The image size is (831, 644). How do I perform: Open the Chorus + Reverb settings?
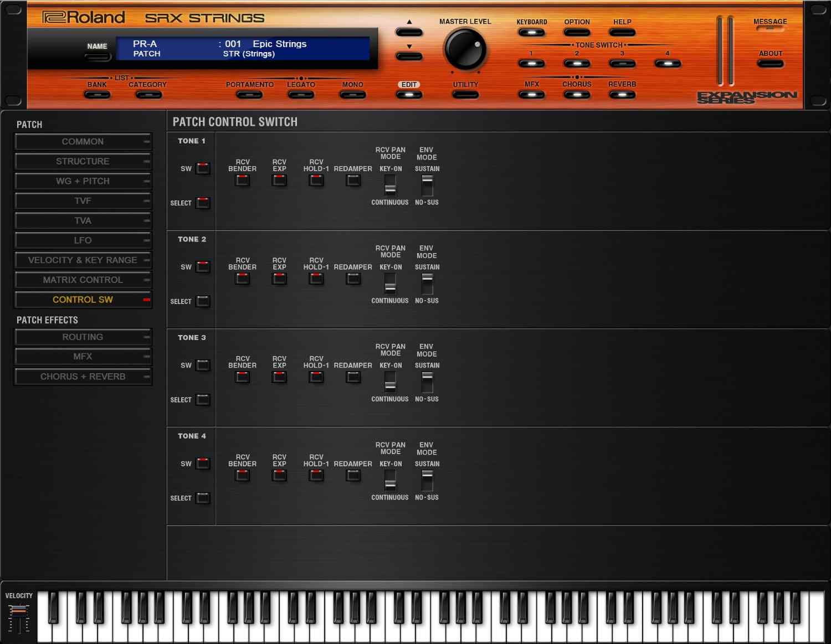(x=83, y=377)
